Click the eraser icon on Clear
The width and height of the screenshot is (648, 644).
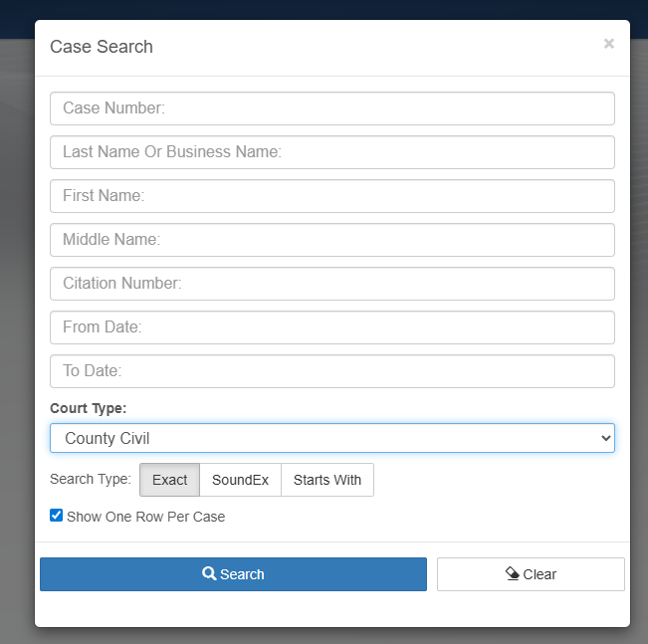click(513, 574)
